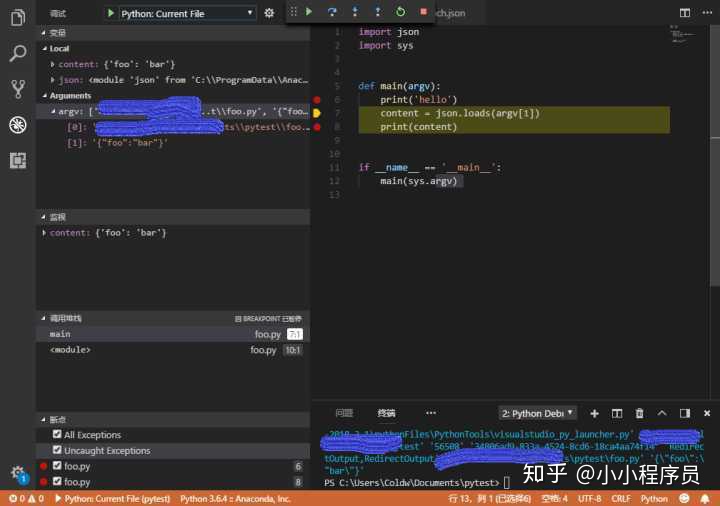Show errors and warnings in status bar
This screenshot has height=506, width=720.
[26, 499]
